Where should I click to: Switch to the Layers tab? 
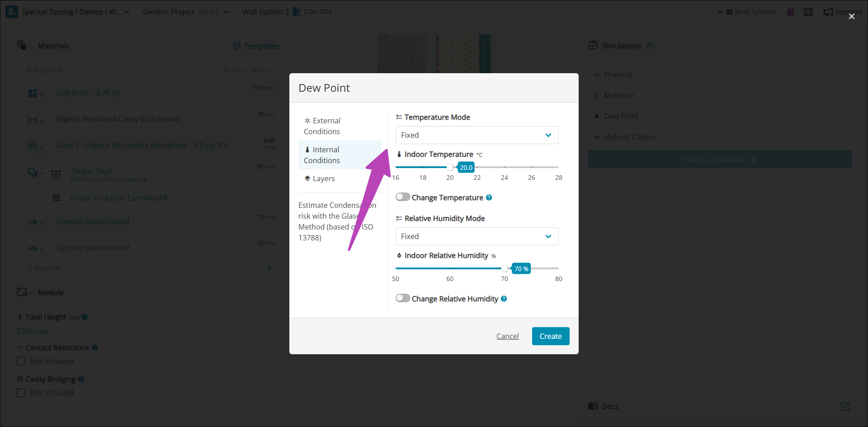[323, 178]
